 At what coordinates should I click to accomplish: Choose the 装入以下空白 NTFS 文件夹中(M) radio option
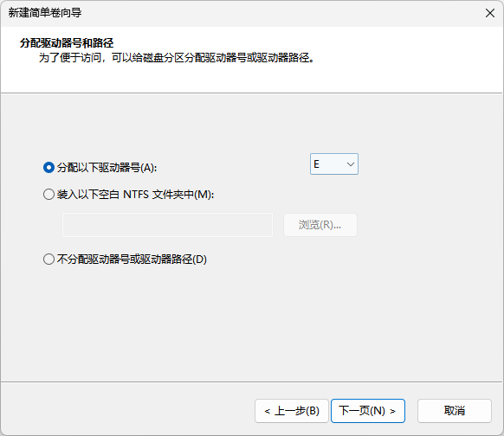(48, 195)
